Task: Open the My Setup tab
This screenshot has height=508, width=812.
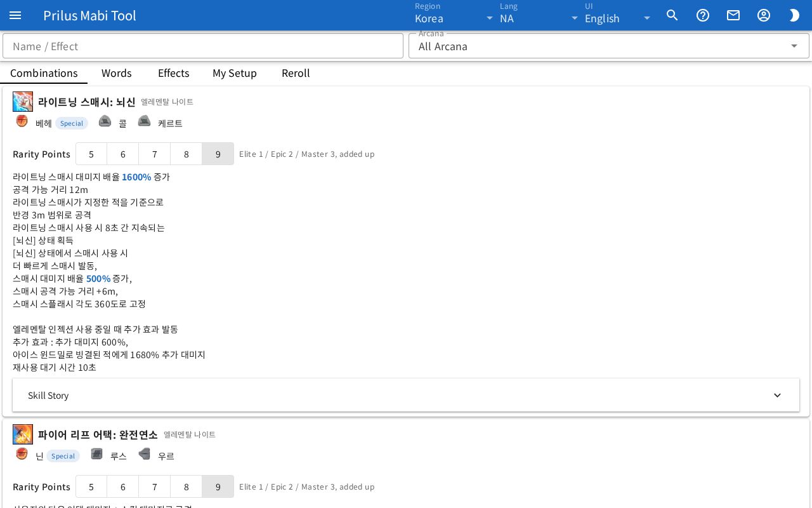Action: 235,73
